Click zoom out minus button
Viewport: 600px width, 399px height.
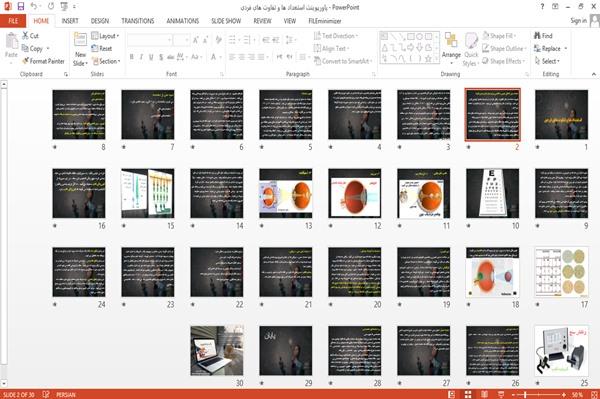click(x=514, y=394)
